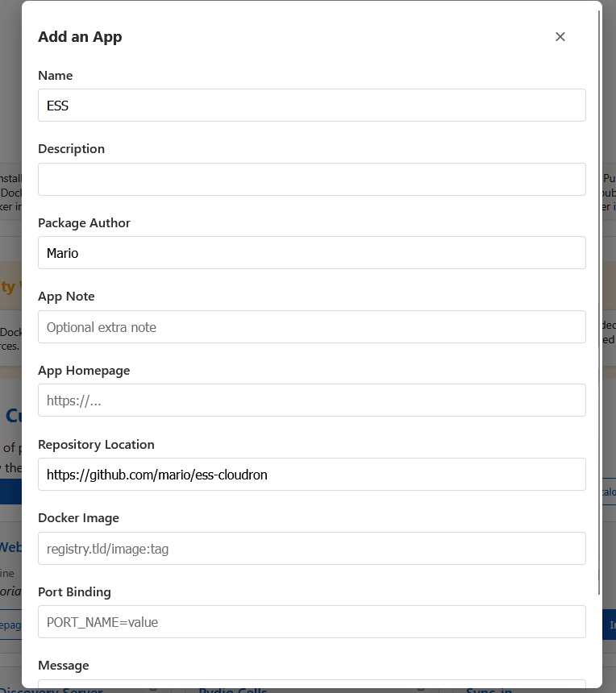The height and width of the screenshot is (693, 616).
Task: Click the Name field label
Action: coord(56,76)
